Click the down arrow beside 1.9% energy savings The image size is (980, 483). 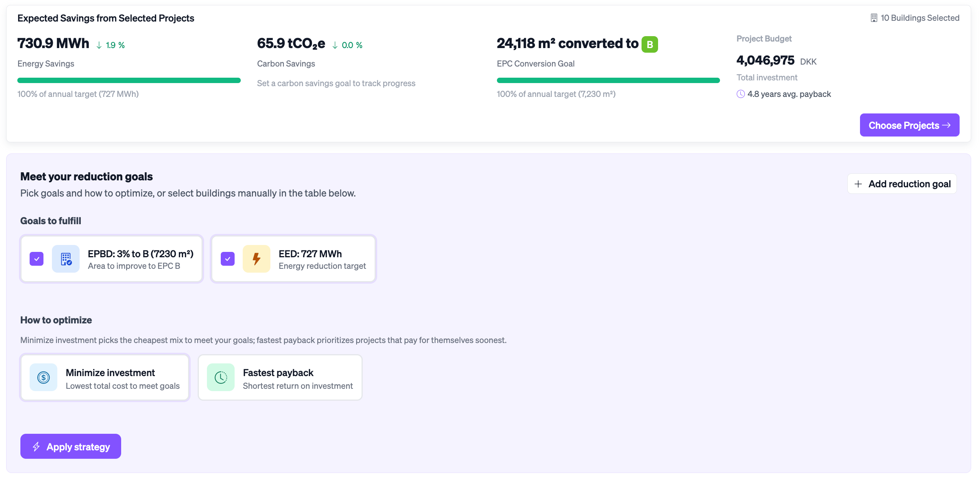98,44
